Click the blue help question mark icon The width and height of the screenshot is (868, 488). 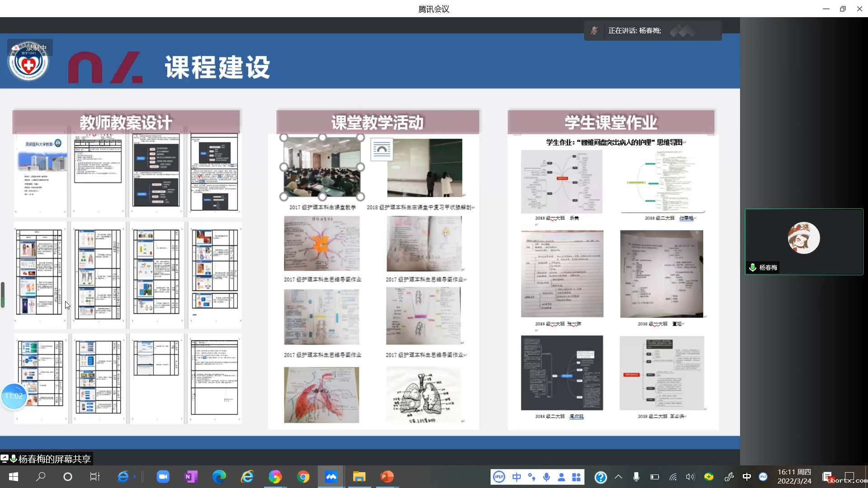(x=600, y=477)
